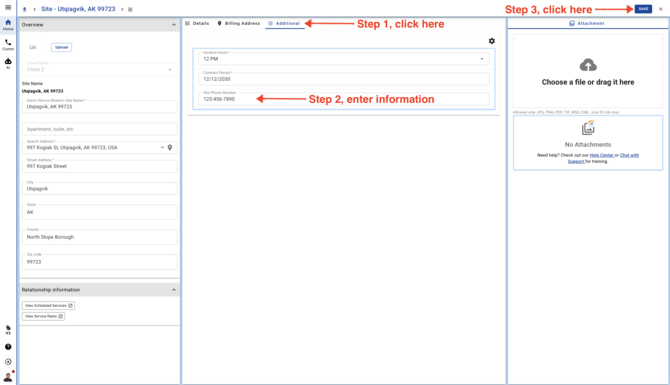Image resolution: width=670 pixels, height=385 pixels.
Task: Focus the Street Address field
Action: tap(100, 166)
